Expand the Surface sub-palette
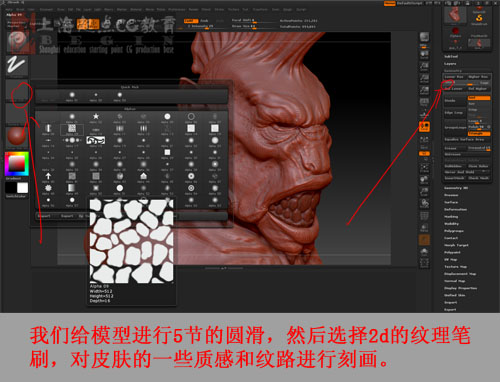The image size is (500, 382). (x=451, y=202)
